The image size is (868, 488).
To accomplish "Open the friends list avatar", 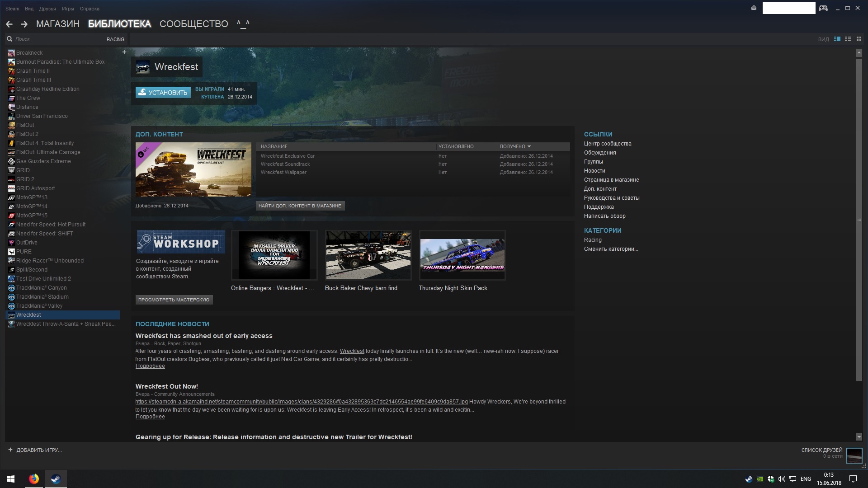I will coord(854,455).
